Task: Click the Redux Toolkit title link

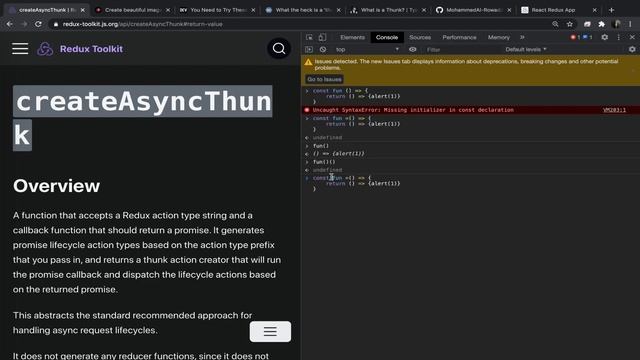Action: [91, 49]
